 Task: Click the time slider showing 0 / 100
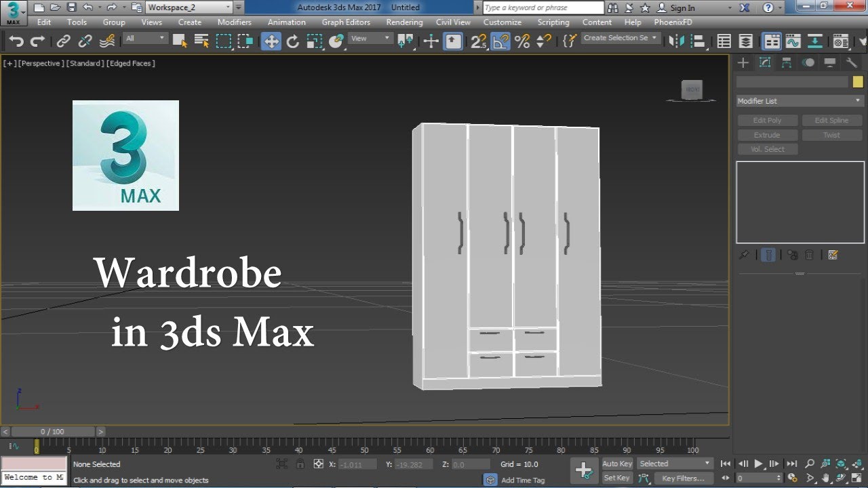point(52,431)
